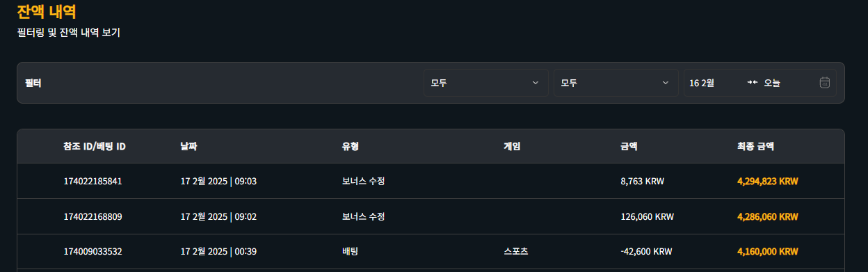Viewport: 868px width, 272px height.
Task: Click the 금액 column header
Action: pyautogui.click(x=629, y=146)
